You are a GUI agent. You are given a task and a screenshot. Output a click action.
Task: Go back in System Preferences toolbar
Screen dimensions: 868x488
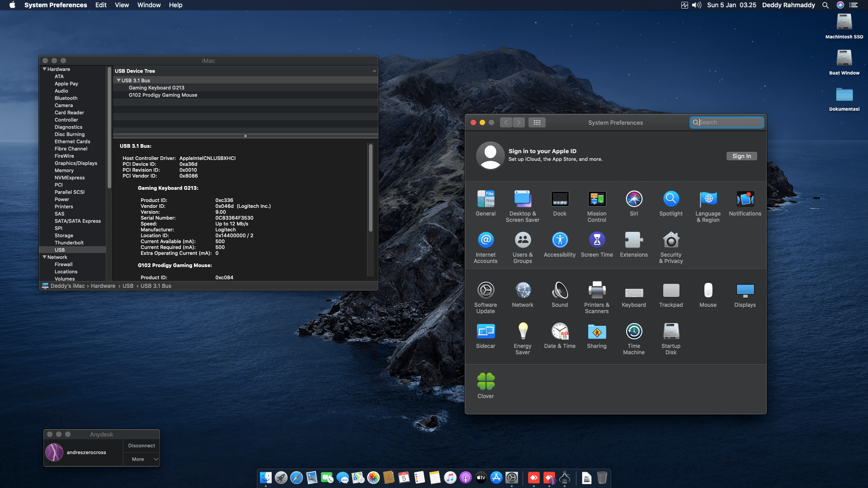pos(506,122)
